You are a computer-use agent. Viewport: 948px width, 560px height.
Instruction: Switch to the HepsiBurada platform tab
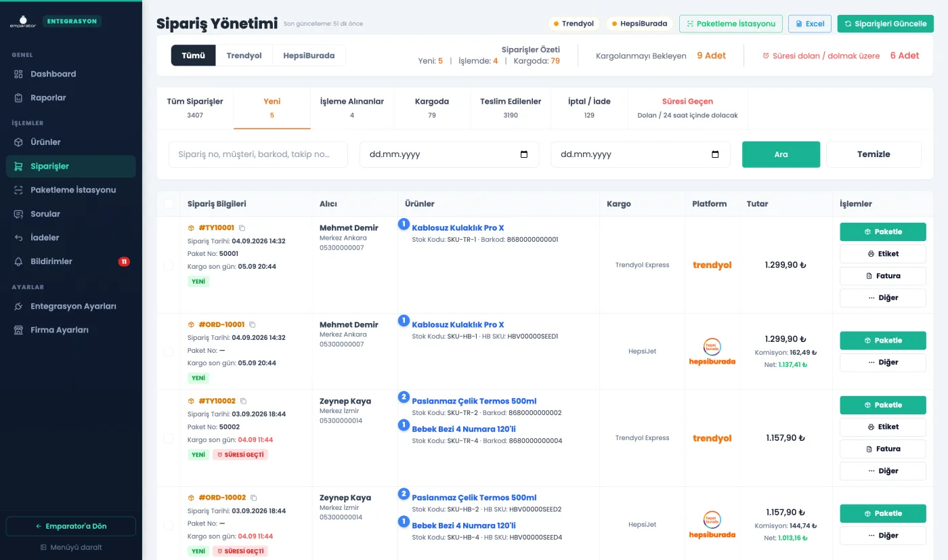[309, 56]
